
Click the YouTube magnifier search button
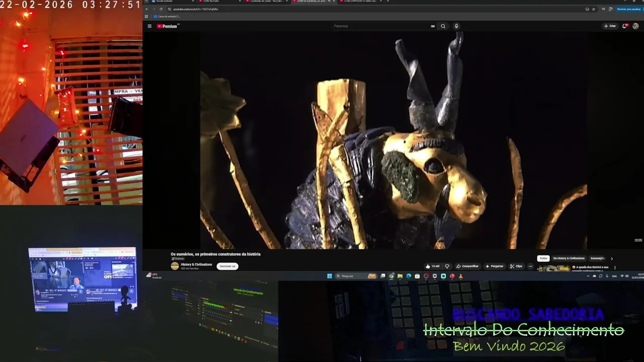click(x=443, y=26)
